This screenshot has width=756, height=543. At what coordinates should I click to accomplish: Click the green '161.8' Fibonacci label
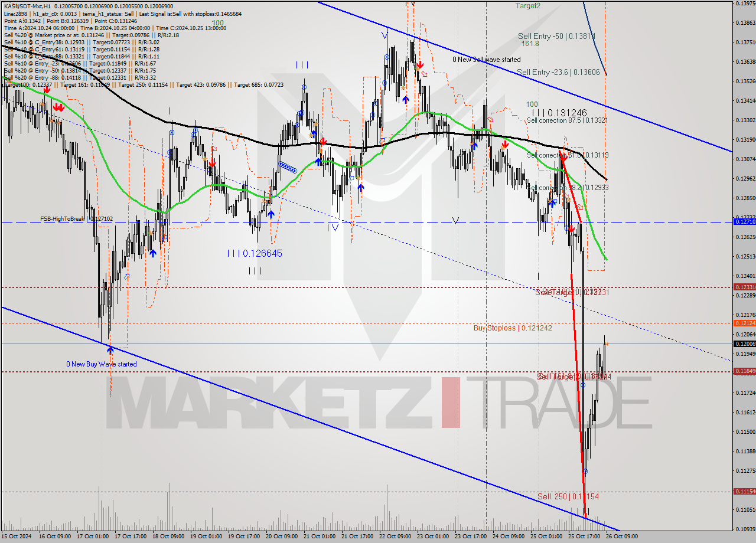point(529,44)
